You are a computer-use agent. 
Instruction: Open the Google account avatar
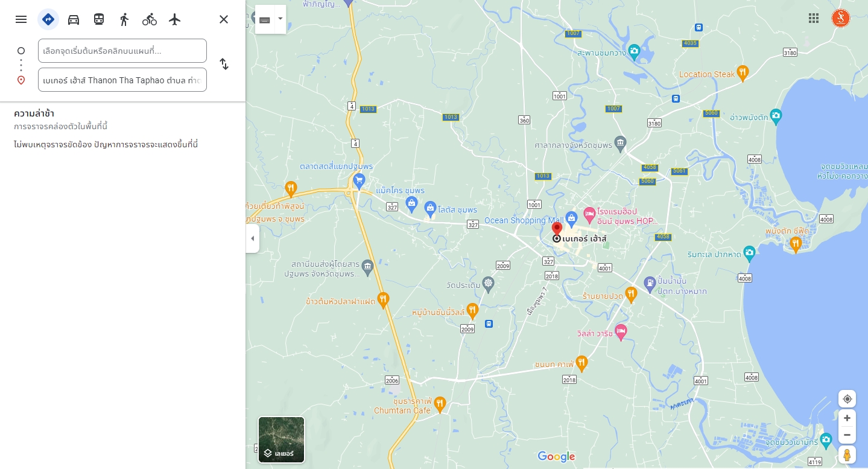tap(841, 18)
